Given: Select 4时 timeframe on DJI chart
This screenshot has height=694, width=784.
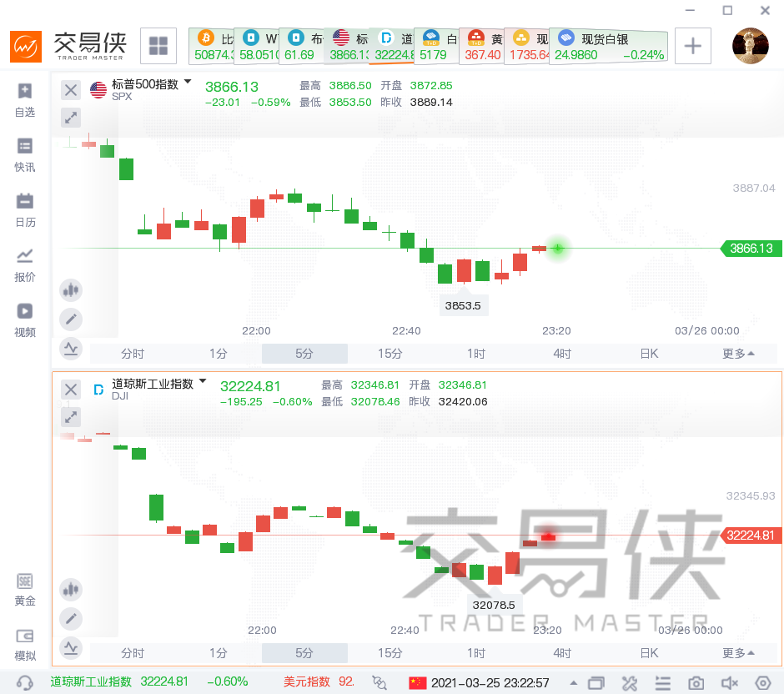Looking at the screenshot, I should point(562,653).
